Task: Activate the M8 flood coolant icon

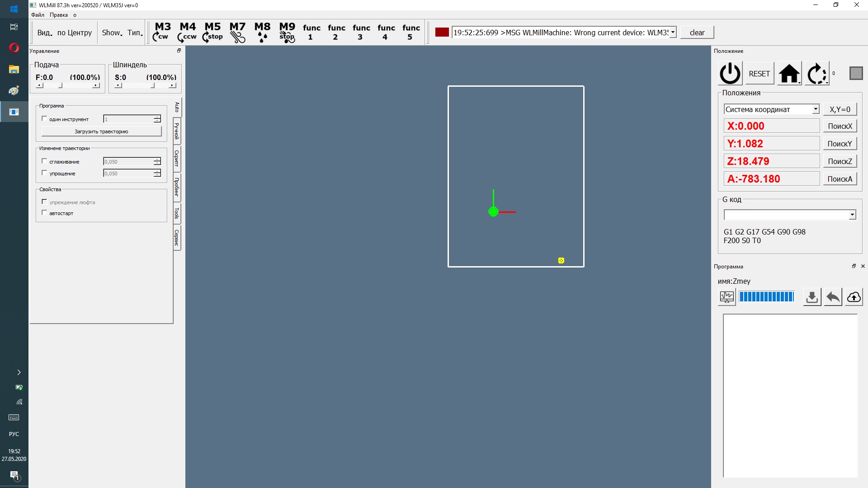Action: [x=262, y=32]
